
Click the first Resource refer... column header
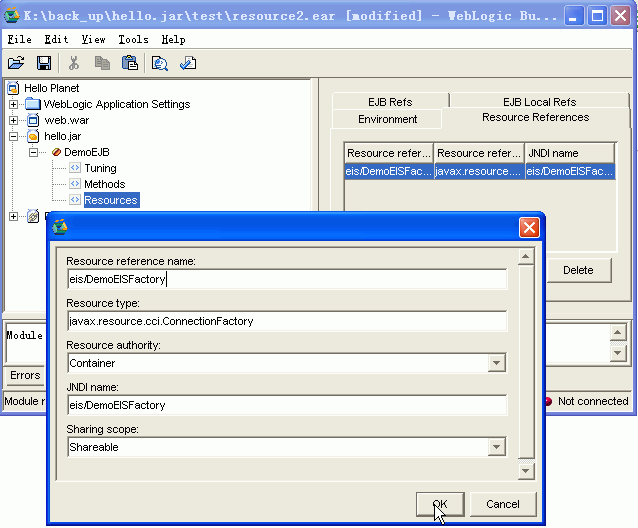[389, 153]
